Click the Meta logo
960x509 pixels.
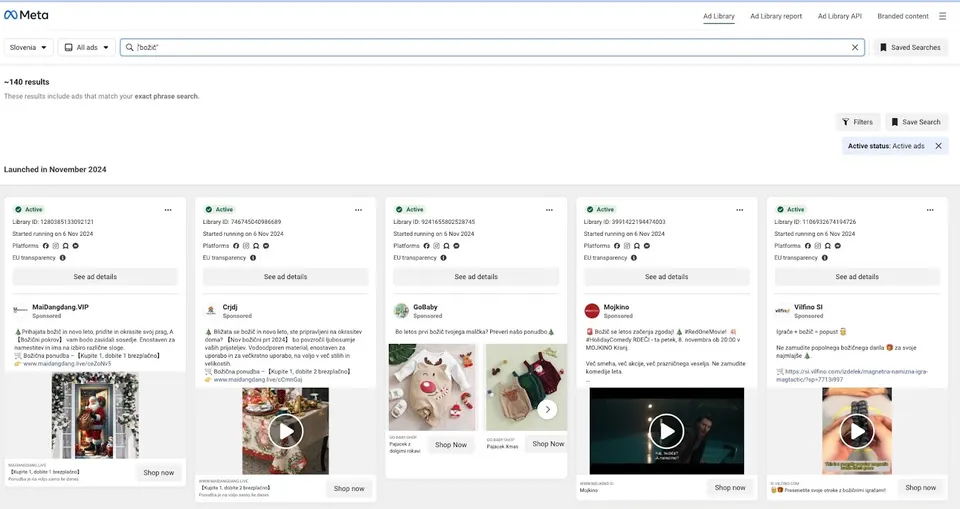pyautogui.click(x=26, y=15)
